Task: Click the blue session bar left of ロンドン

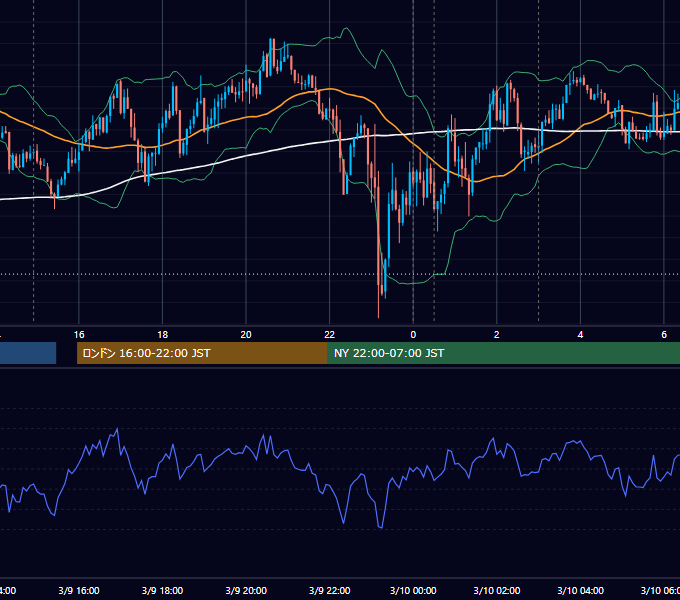Action: (x=28, y=353)
